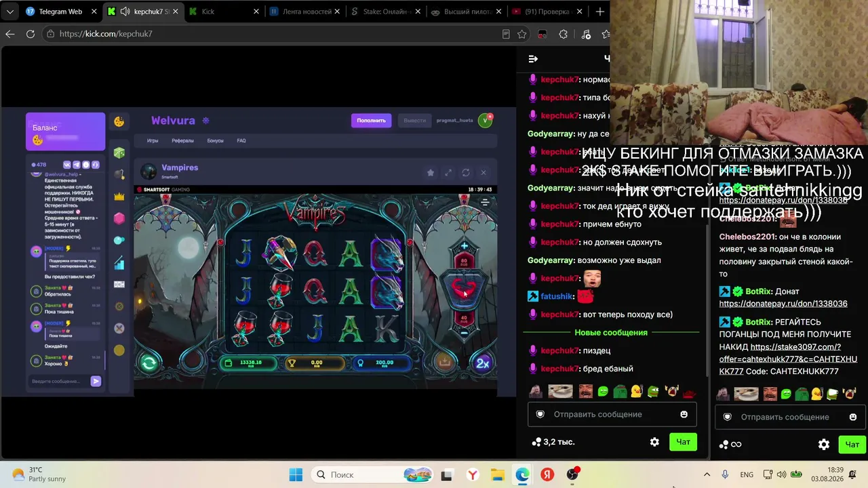Select the pink hexagon game icon
Image resolution: width=868 pixels, height=488 pixels.
point(119,218)
